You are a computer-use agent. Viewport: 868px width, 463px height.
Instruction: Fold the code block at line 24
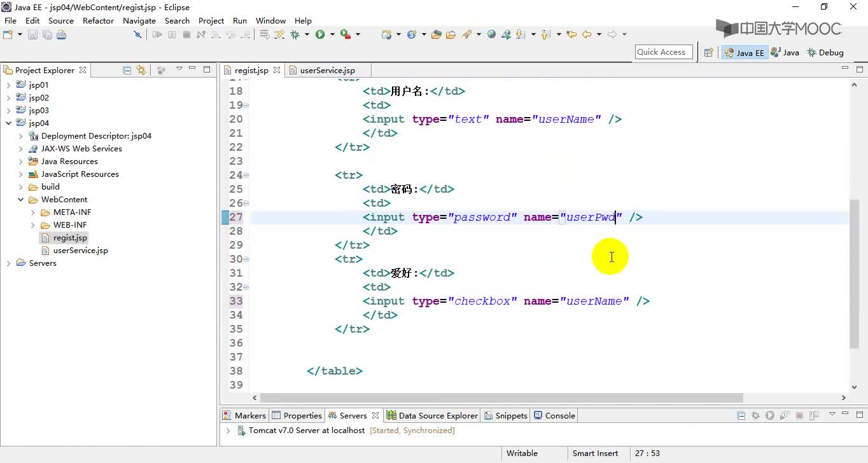246,175
